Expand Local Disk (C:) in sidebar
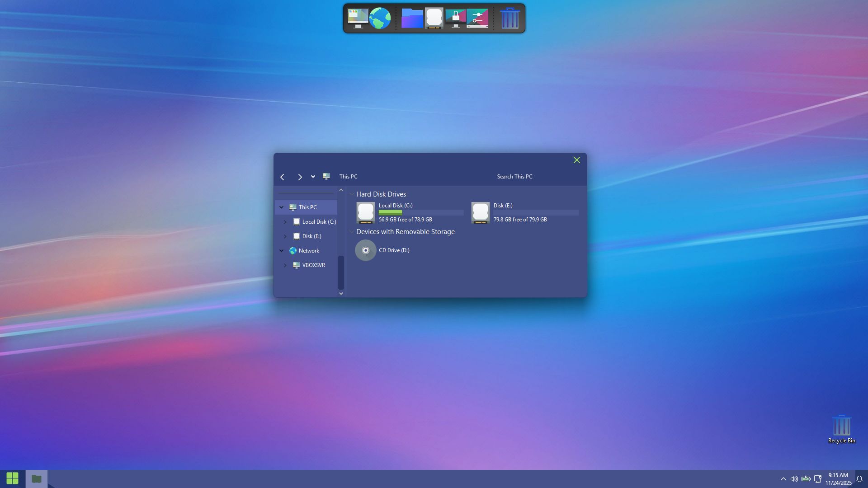 (x=285, y=222)
